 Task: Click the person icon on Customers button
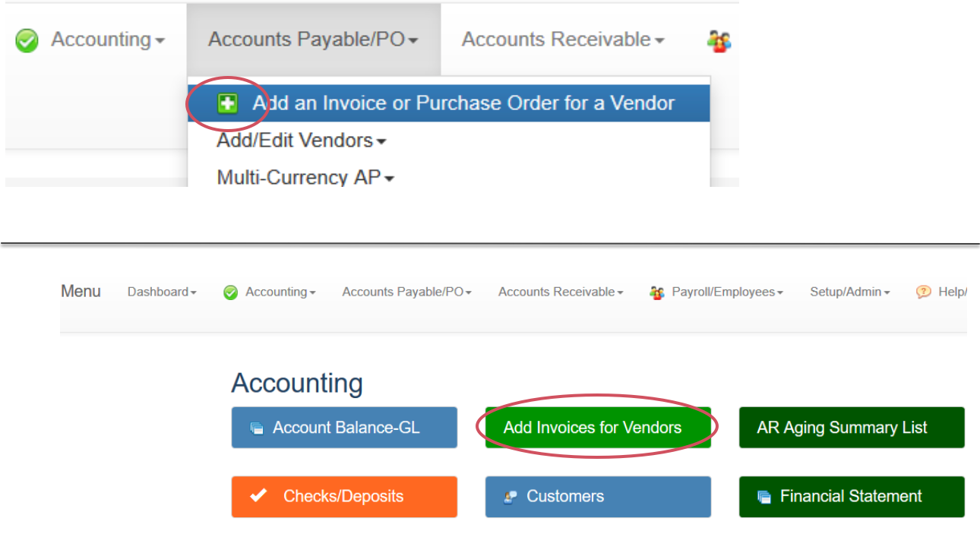tap(510, 497)
